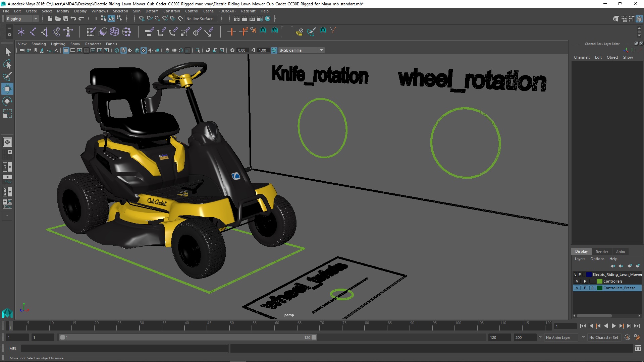The width and height of the screenshot is (644, 362).
Task: Open the Channels menu in Channel Box
Action: (x=582, y=57)
